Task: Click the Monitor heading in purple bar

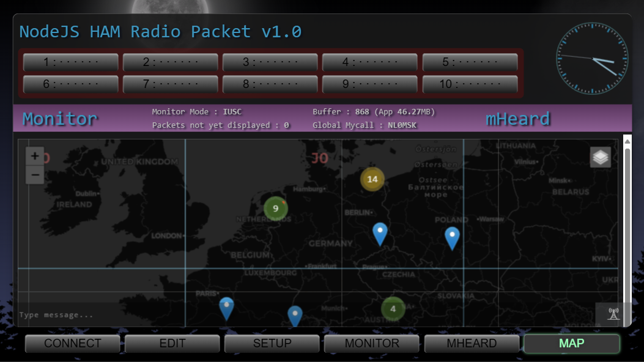Action: pyautogui.click(x=60, y=119)
